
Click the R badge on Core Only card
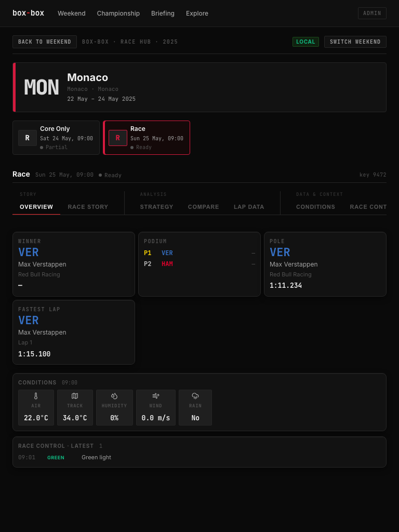tap(28, 138)
